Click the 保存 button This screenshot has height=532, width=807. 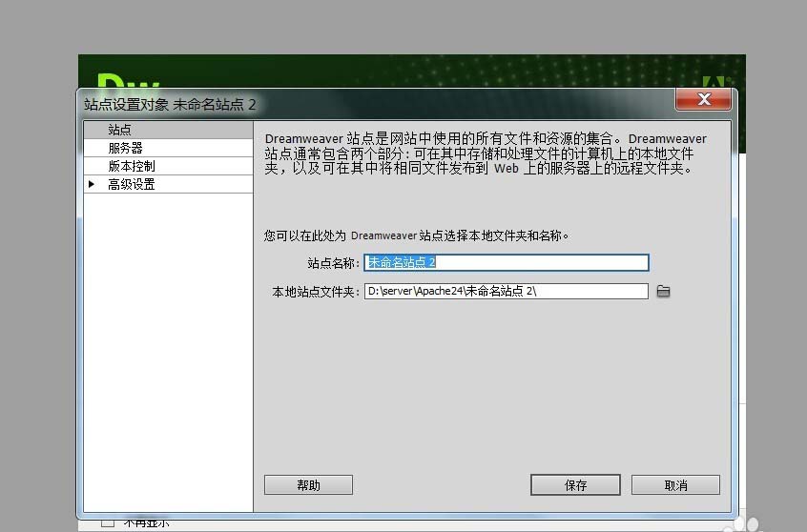pos(575,485)
